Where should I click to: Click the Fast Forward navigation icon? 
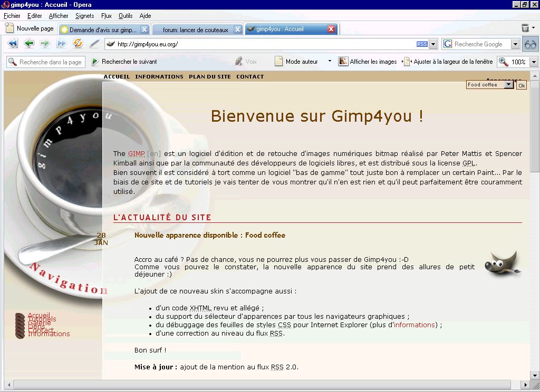tap(62, 44)
